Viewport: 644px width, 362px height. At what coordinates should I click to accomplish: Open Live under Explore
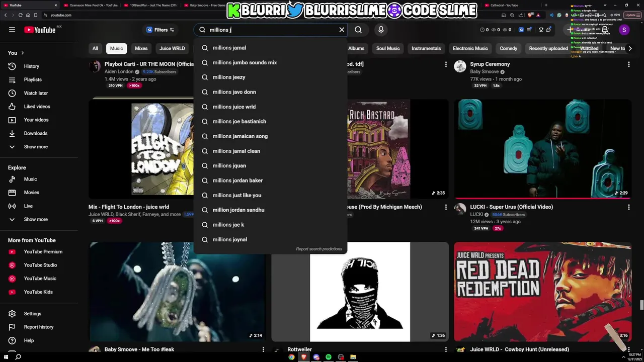point(40,206)
